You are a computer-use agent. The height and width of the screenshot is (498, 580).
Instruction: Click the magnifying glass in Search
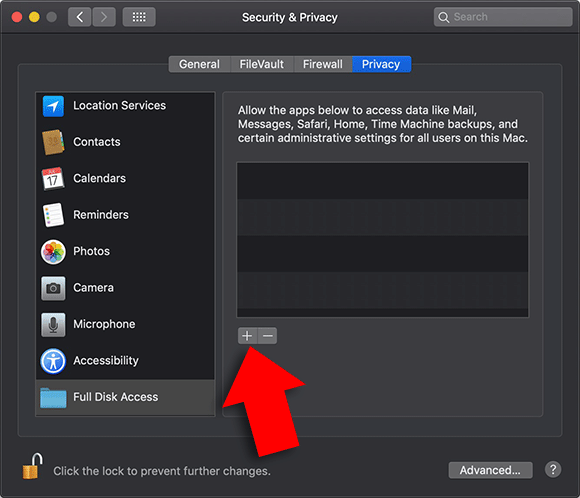[x=444, y=17]
